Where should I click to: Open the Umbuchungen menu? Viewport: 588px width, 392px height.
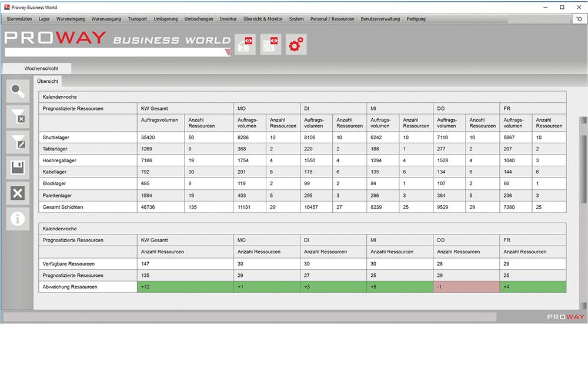point(199,19)
